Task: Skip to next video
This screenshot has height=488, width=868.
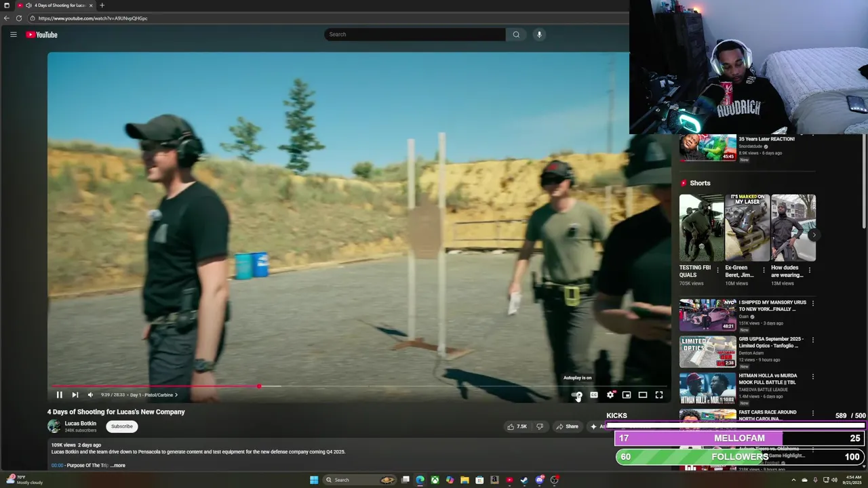Action: click(75, 394)
